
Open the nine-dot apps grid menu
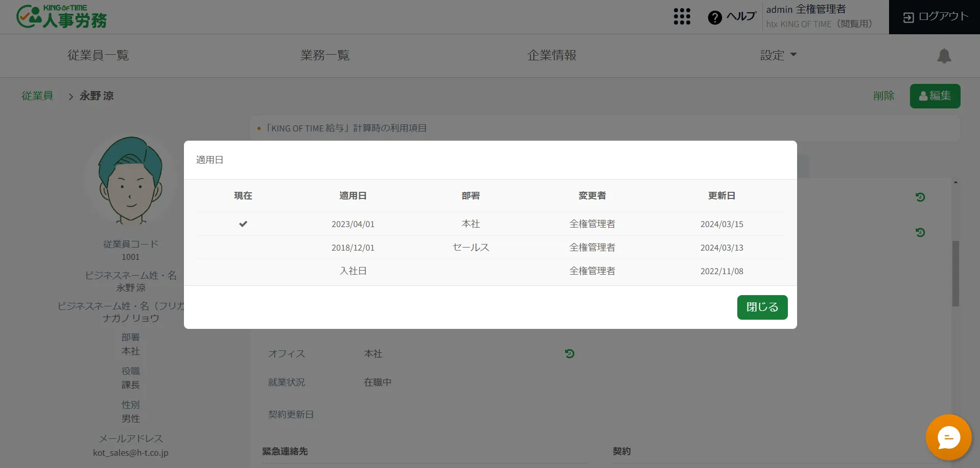pyautogui.click(x=682, y=17)
